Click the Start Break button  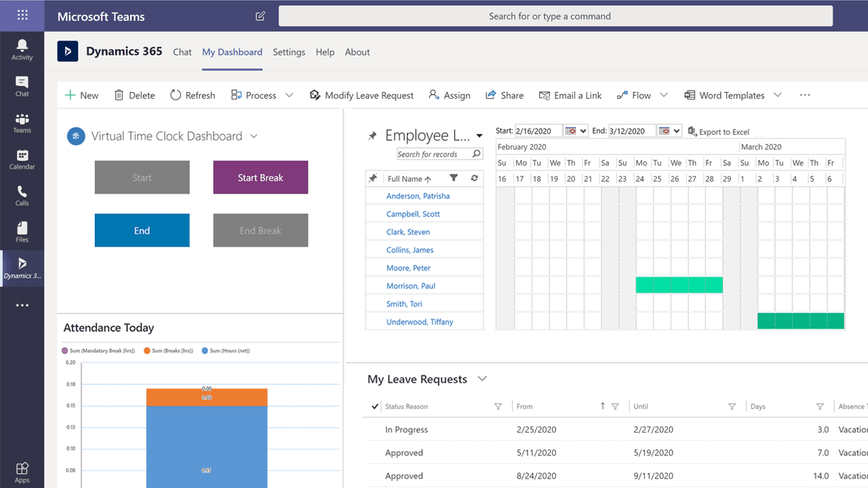[x=260, y=178]
